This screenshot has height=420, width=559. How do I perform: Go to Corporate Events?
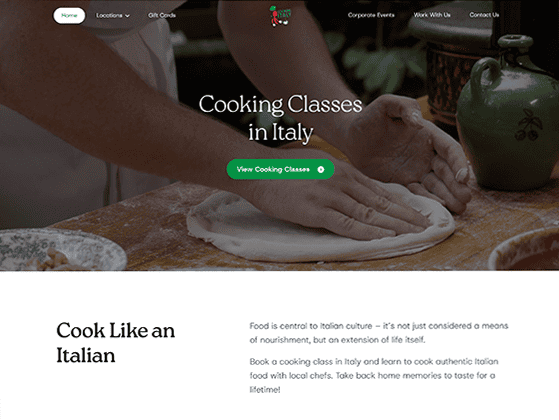371,15
